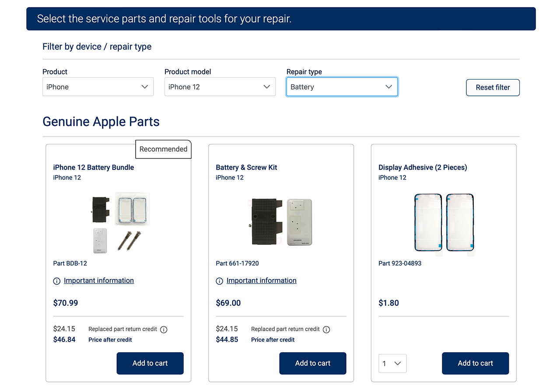The height and width of the screenshot is (392, 560).
Task: Click info icon beside Screw Kit return credit
Action: [326, 329]
